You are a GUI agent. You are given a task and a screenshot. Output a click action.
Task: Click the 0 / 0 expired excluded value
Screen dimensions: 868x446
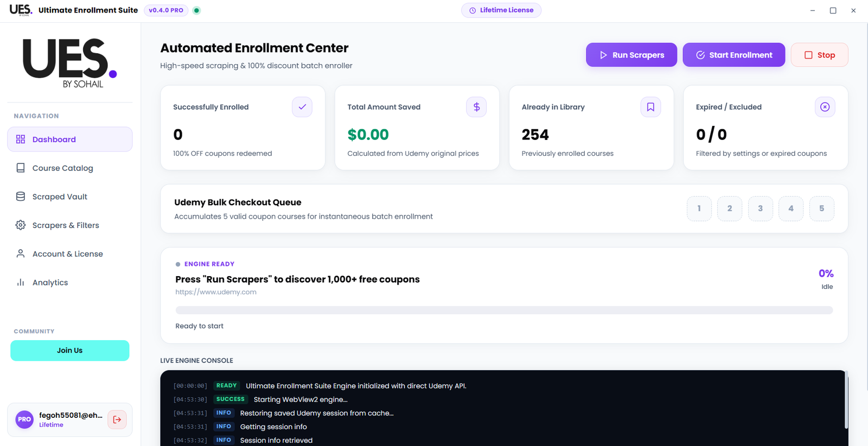pos(711,135)
